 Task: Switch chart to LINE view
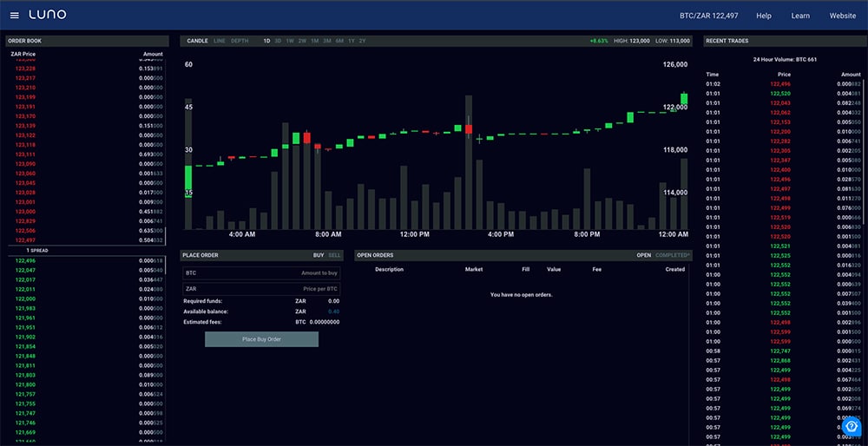click(x=220, y=41)
